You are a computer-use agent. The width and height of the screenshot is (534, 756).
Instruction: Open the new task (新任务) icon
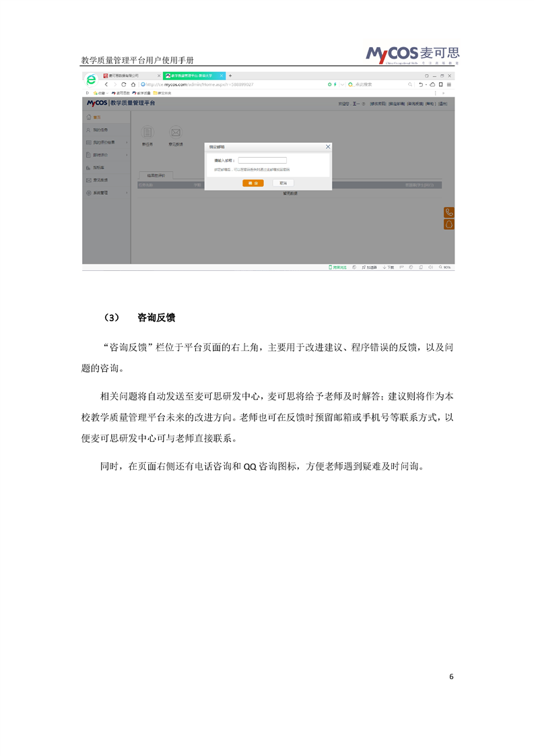pyautogui.click(x=147, y=133)
